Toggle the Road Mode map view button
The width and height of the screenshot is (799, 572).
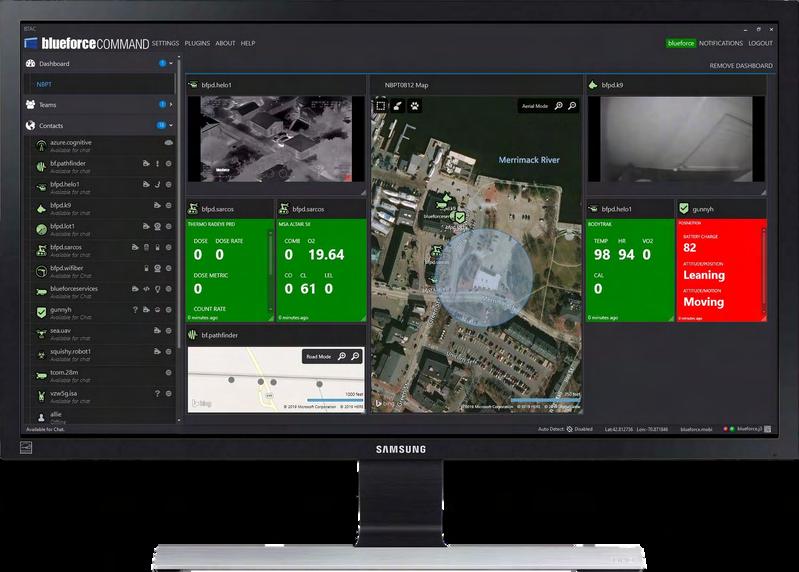pyautogui.click(x=318, y=357)
